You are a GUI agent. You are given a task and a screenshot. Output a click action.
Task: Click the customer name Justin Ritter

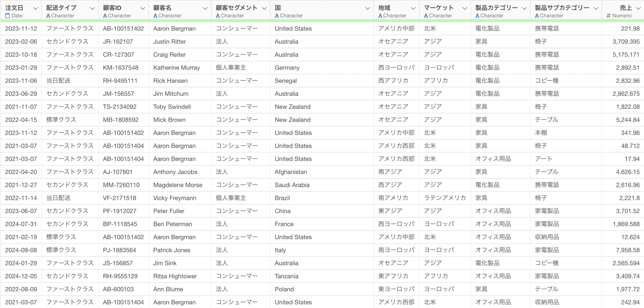169,42
